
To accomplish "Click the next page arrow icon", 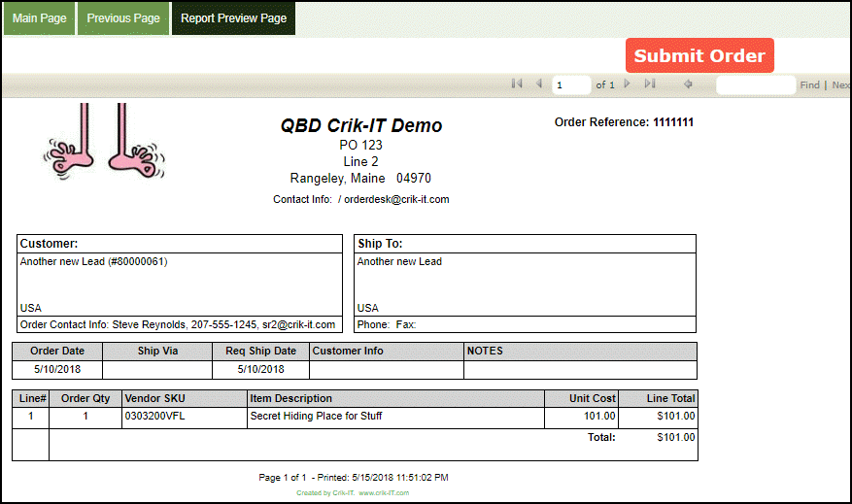I will pos(627,84).
